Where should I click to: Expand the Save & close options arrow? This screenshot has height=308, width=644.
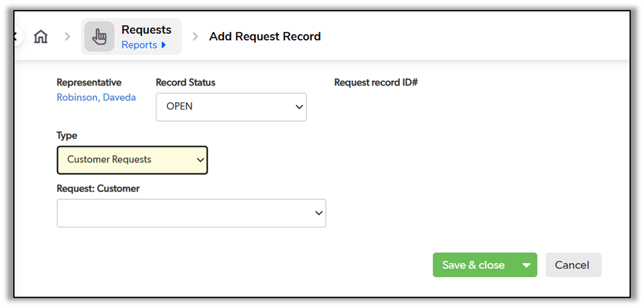click(526, 265)
